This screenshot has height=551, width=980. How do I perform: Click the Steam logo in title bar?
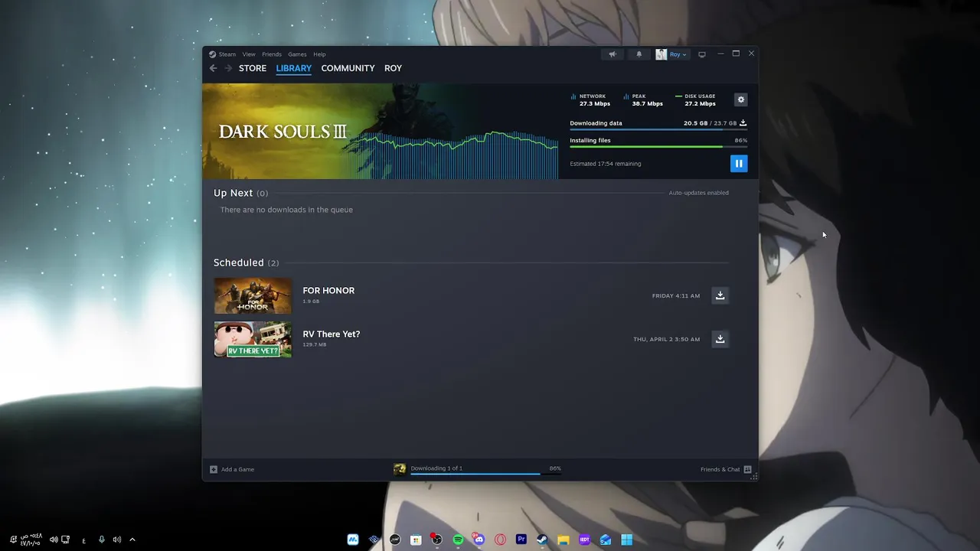tap(213, 54)
